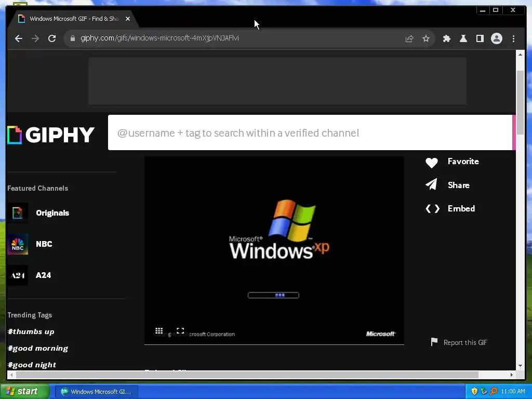Select the #good morning trending tag

click(37, 348)
